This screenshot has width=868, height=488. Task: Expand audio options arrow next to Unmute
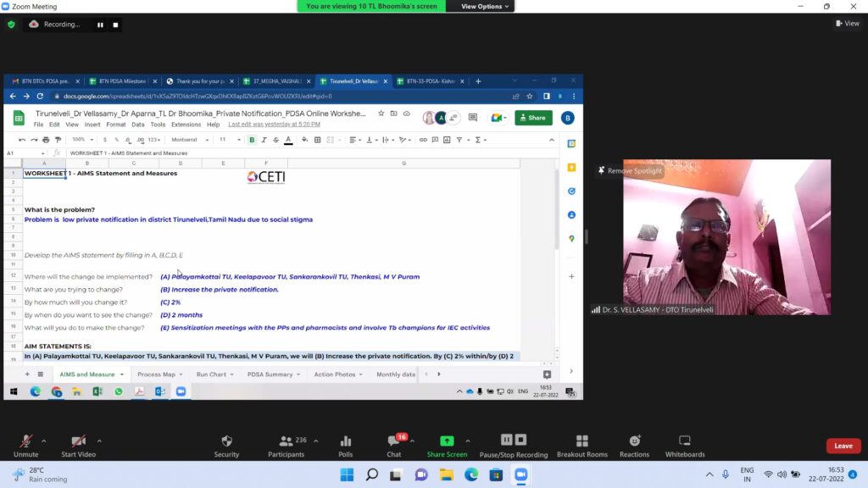43,441
